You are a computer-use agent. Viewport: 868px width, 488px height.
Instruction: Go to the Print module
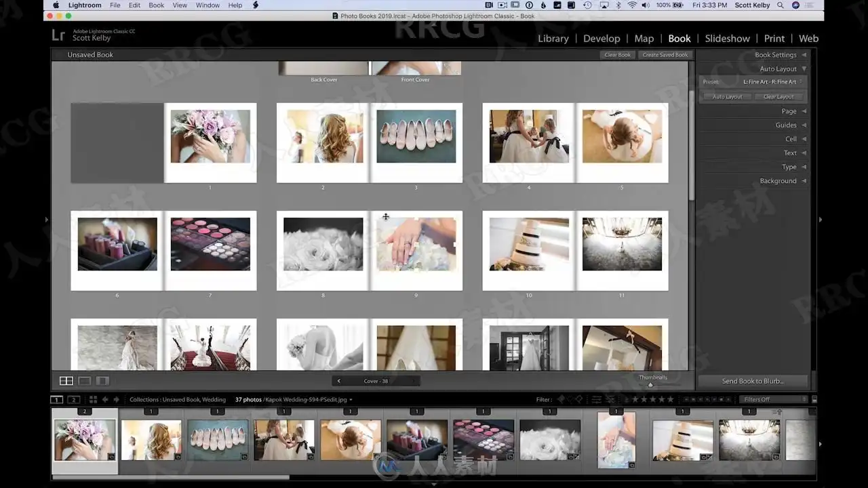(x=774, y=39)
